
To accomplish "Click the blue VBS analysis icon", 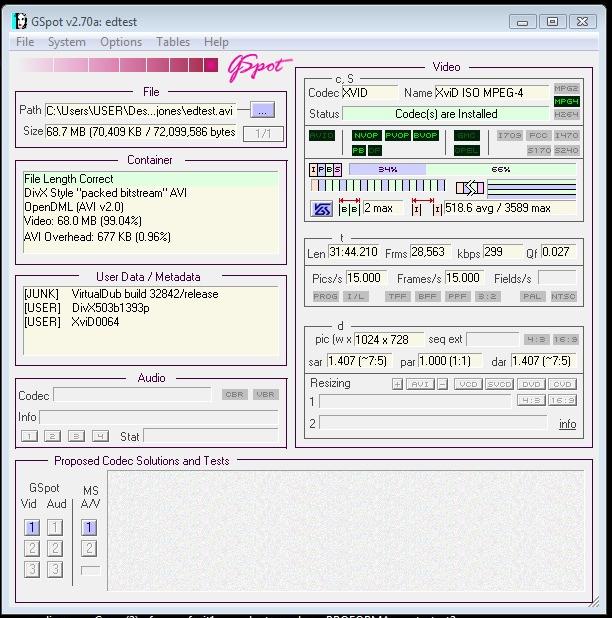I will 321,209.
